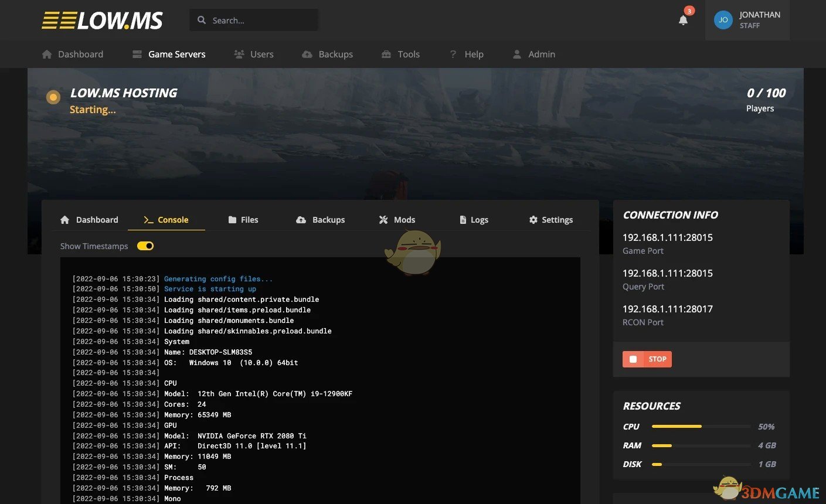Click the Logs document icon

(463, 220)
